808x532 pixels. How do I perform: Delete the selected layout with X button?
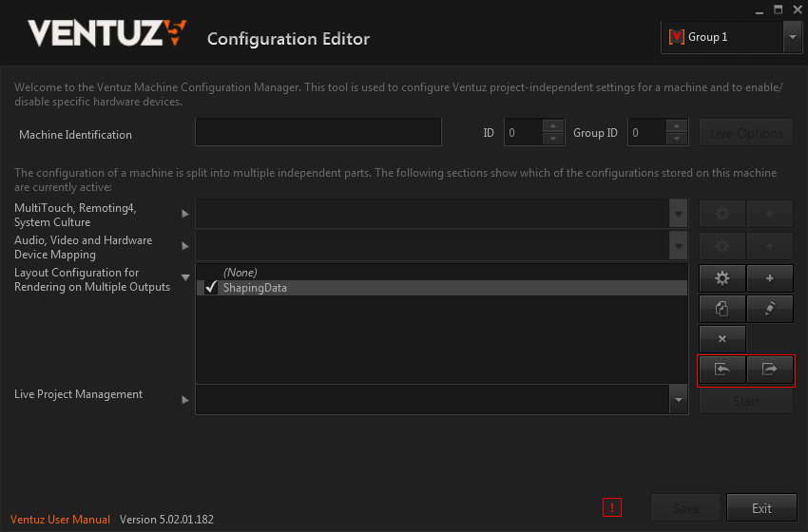(722, 339)
